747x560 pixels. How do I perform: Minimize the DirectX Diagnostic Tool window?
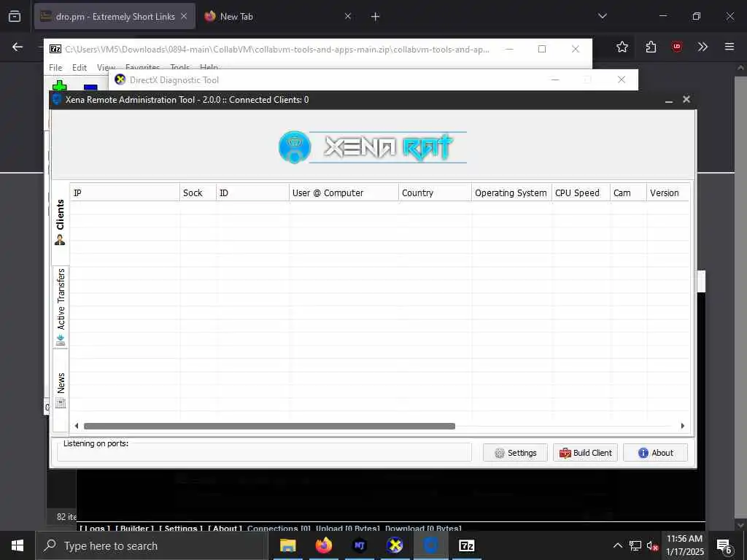pyautogui.click(x=555, y=79)
